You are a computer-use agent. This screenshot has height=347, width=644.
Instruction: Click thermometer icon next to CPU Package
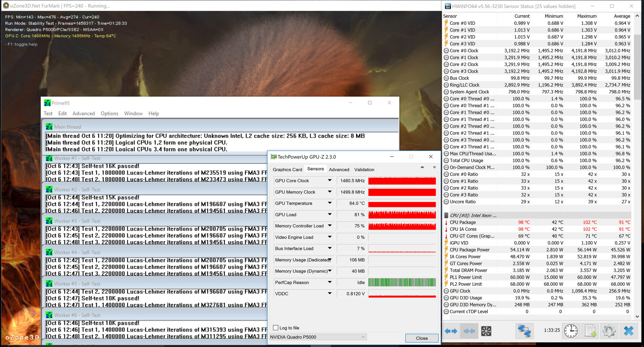pyautogui.click(x=446, y=222)
